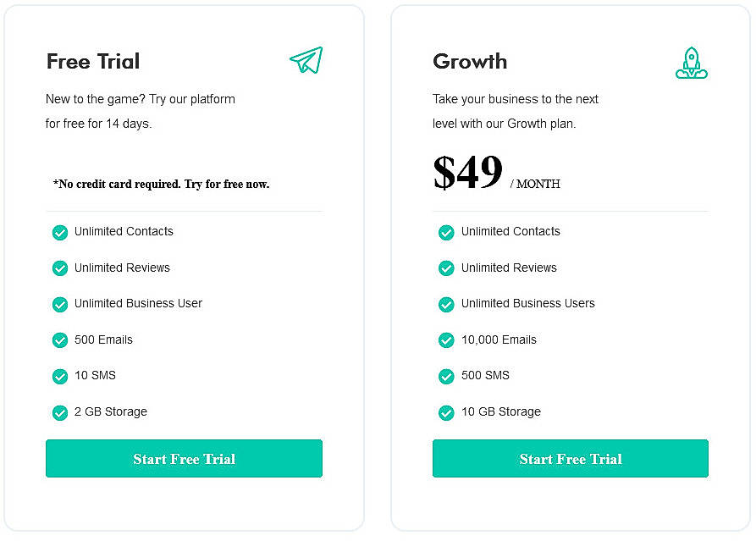This screenshot has height=541, width=756.
Task: Click the checkmark beside 500 SMS on Growth plan
Action: (x=446, y=376)
